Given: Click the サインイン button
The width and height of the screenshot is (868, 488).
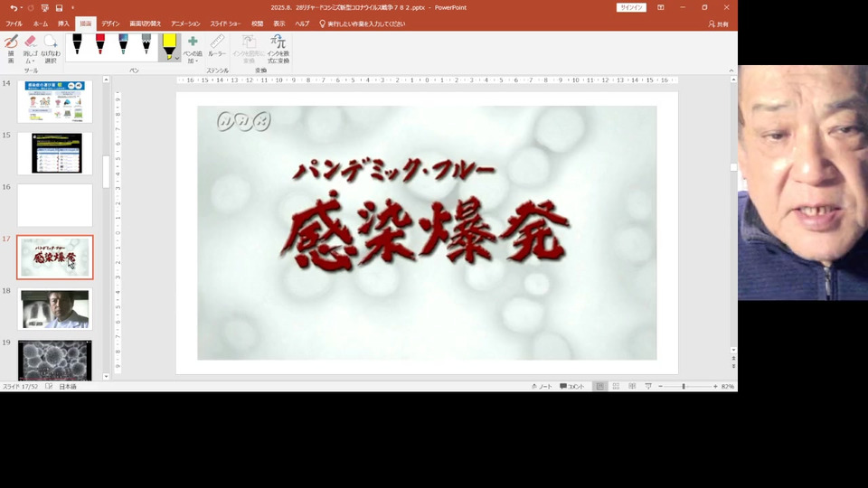Looking at the screenshot, I should (x=631, y=8).
